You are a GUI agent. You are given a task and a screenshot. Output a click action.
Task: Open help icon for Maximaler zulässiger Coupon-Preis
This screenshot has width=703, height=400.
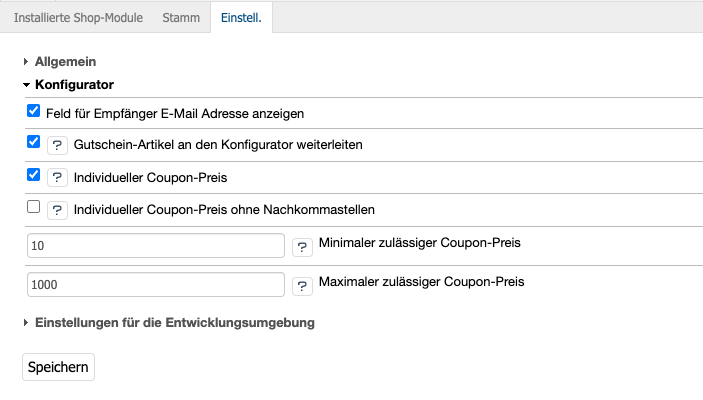[302, 286]
